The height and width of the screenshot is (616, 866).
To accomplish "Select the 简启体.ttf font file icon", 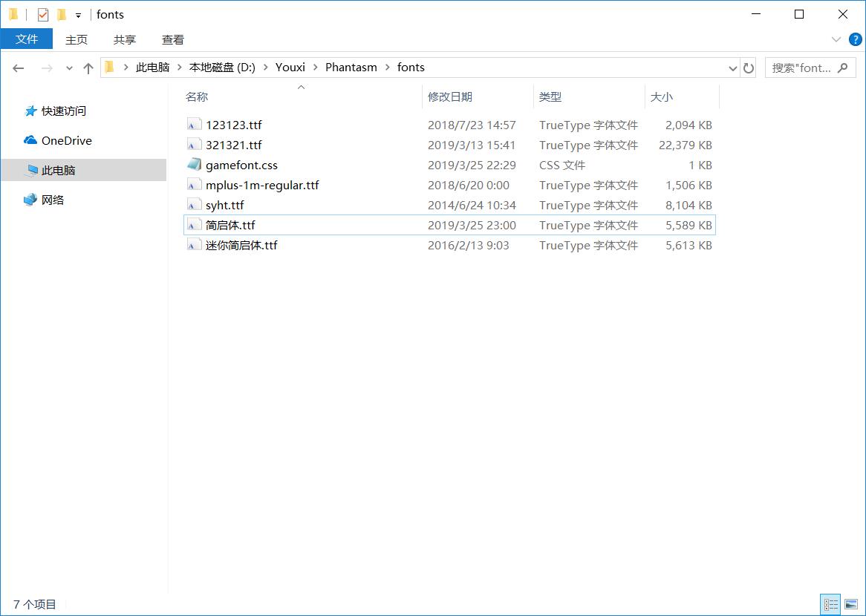I will [194, 225].
